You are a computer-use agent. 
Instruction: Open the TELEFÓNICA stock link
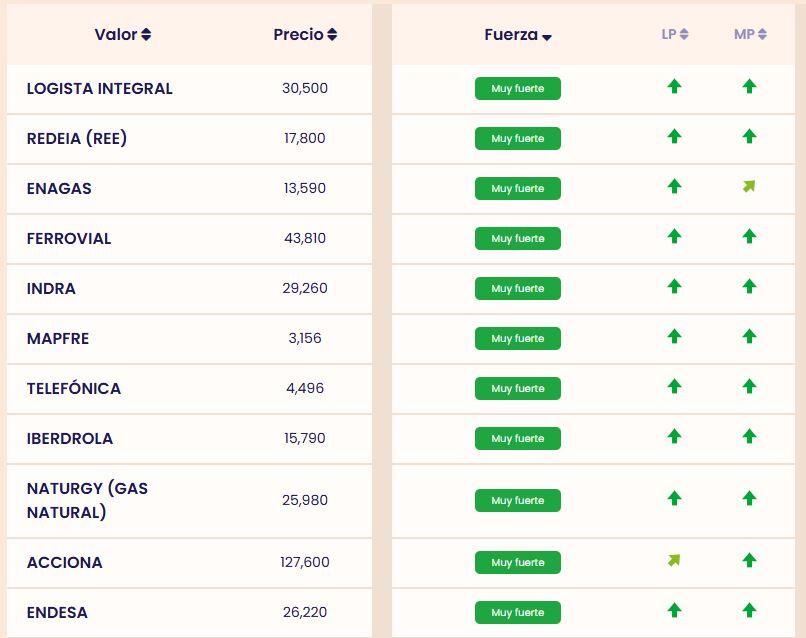(x=74, y=389)
